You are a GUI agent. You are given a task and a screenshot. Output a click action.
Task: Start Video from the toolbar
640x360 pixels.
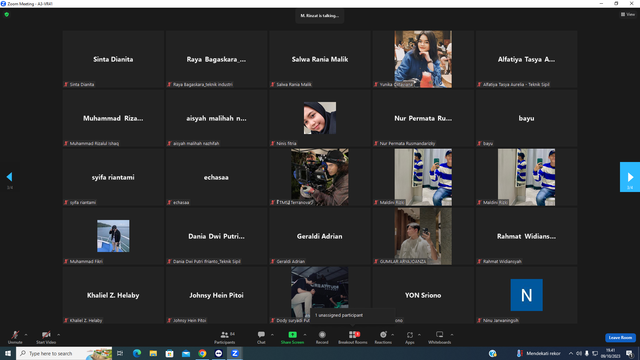(x=46, y=337)
